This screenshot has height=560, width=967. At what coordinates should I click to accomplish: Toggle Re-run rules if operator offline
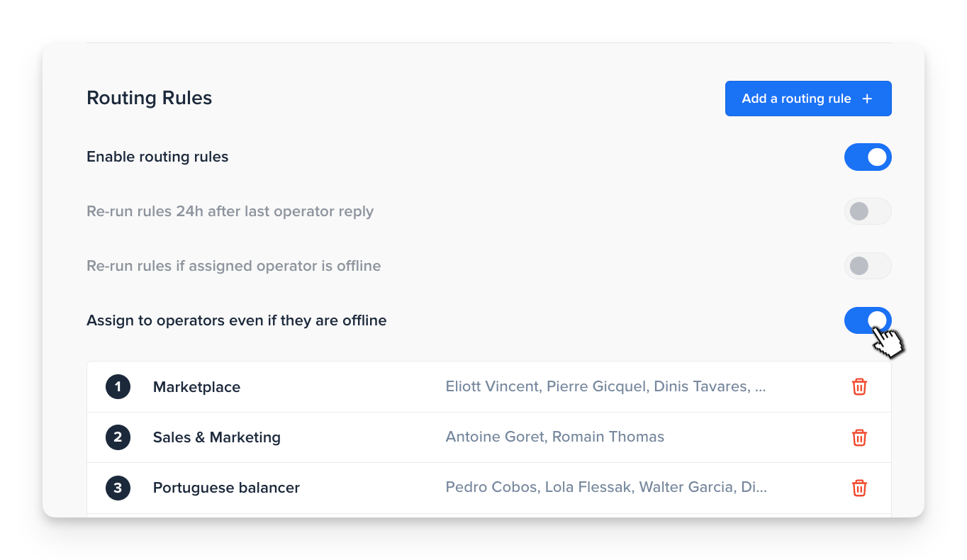point(868,266)
